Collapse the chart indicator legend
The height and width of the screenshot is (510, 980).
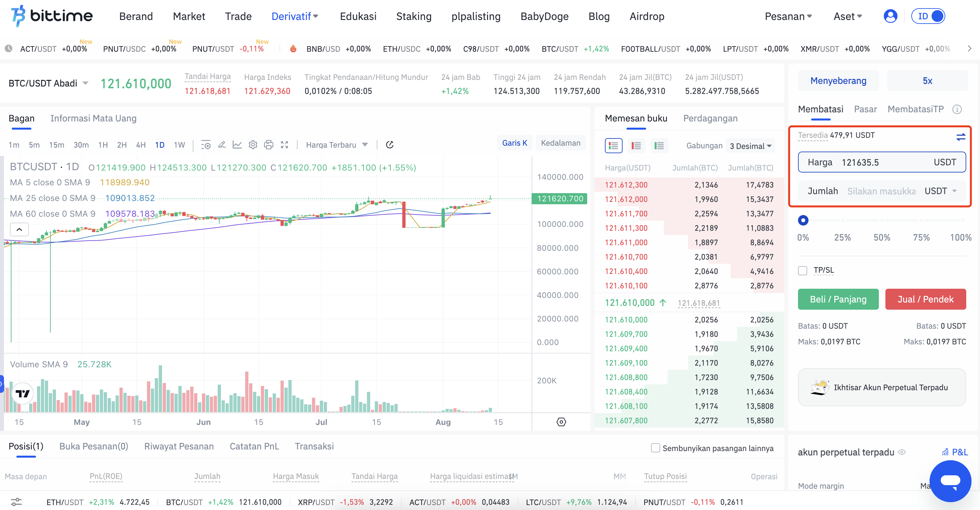coord(19,229)
